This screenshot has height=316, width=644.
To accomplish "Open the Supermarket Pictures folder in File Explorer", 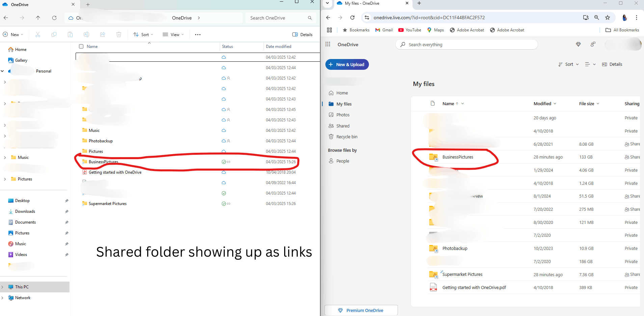I will [108, 204].
